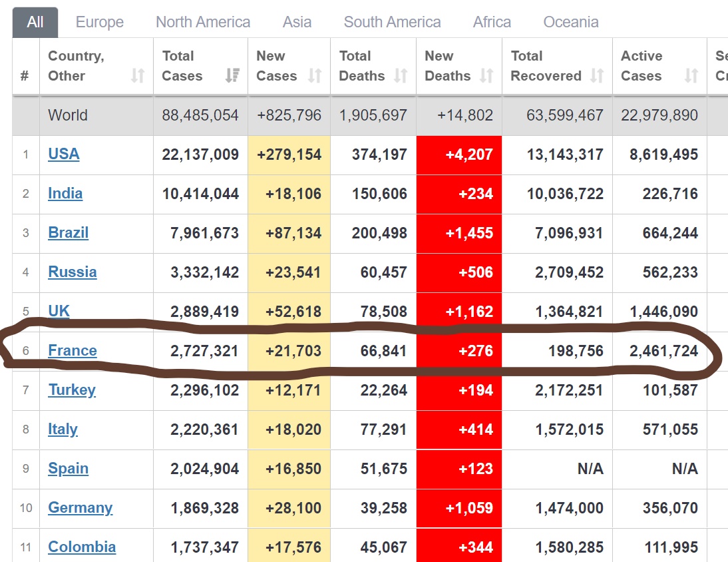Open the Italy country link
This screenshot has height=562, width=728.
click(63, 429)
